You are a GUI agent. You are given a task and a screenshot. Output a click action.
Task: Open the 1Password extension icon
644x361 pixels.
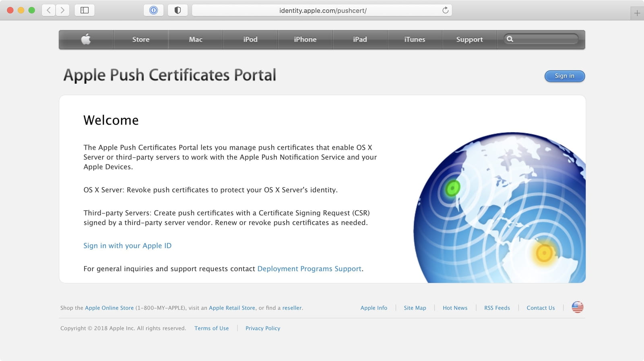153,10
